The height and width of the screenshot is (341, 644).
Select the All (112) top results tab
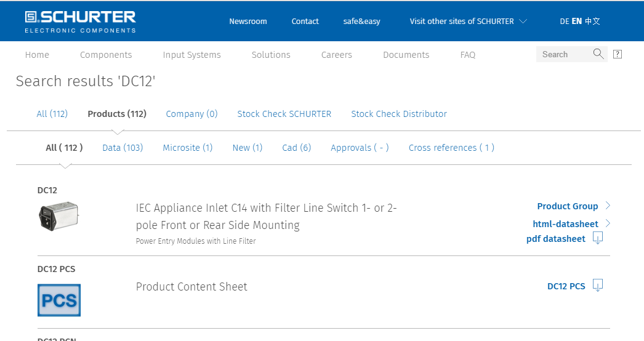52,114
